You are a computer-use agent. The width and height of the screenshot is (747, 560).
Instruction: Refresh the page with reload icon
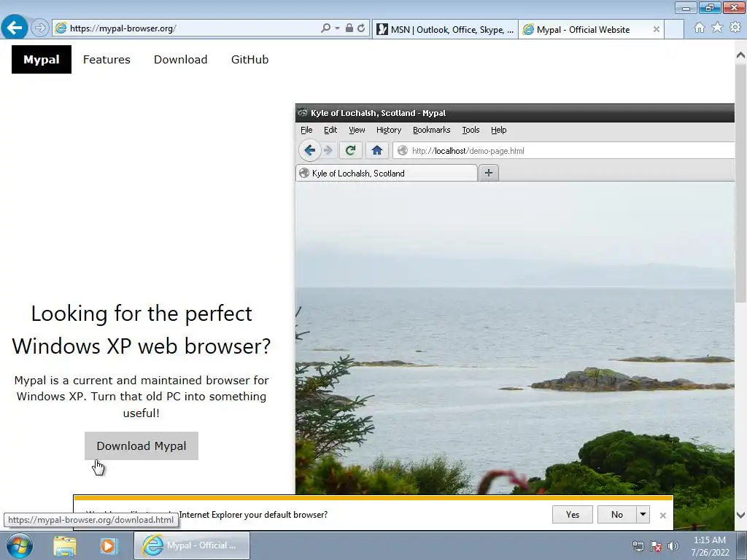(x=361, y=28)
